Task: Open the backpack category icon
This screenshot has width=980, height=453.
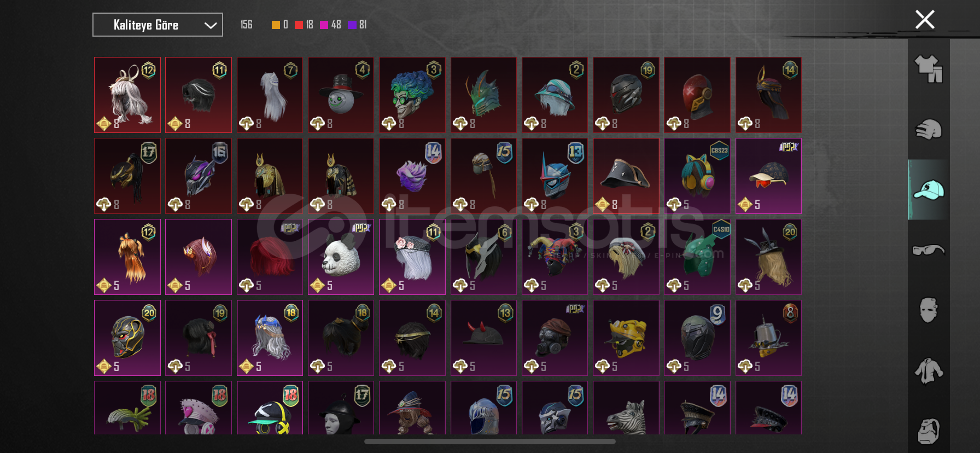Action: (929, 431)
